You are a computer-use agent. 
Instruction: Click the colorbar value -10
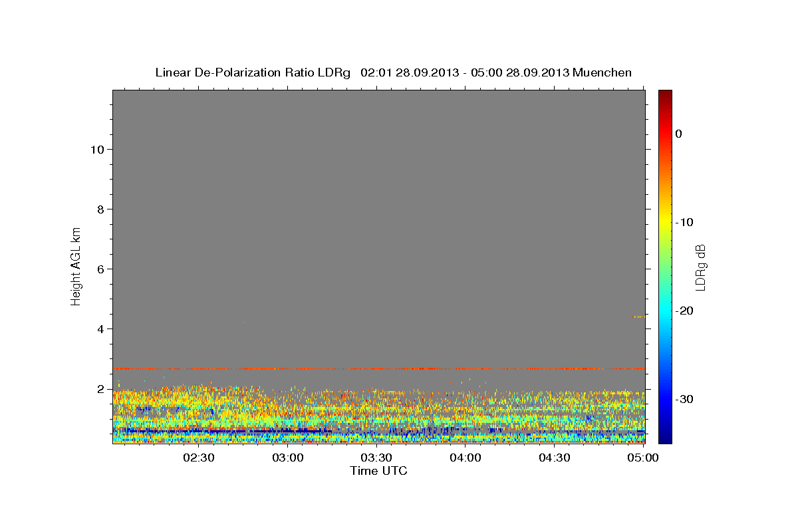point(685,222)
